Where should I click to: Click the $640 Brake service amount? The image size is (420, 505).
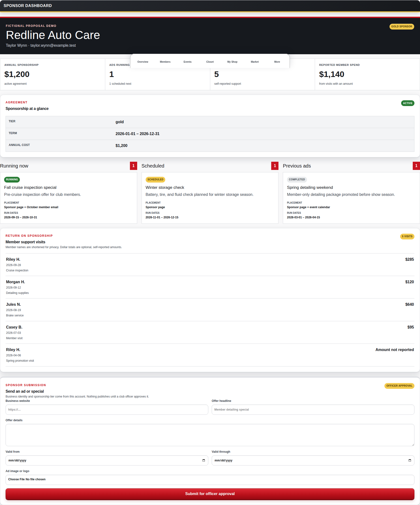coord(410,305)
